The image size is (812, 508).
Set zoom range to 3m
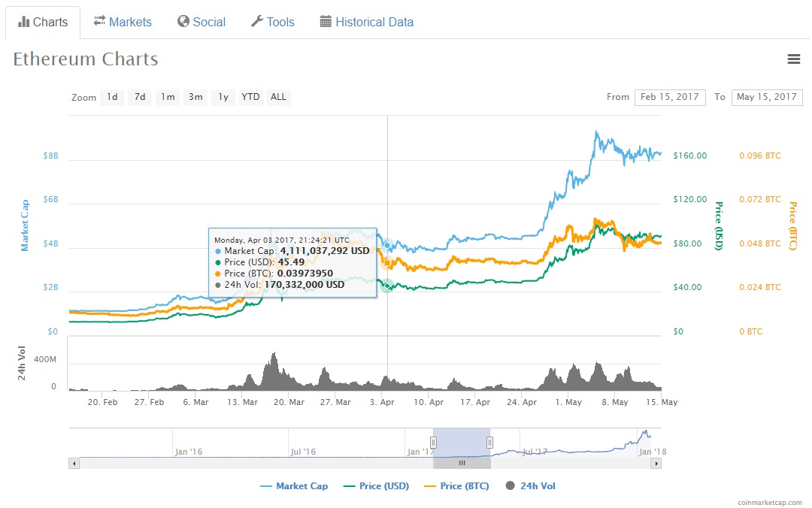click(195, 97)
